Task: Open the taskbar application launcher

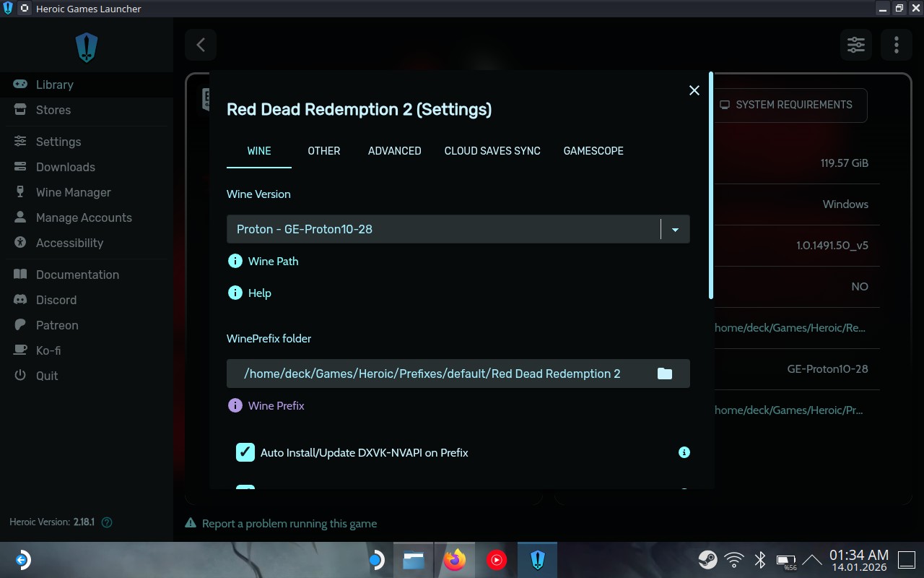Action: click(22, 560)
